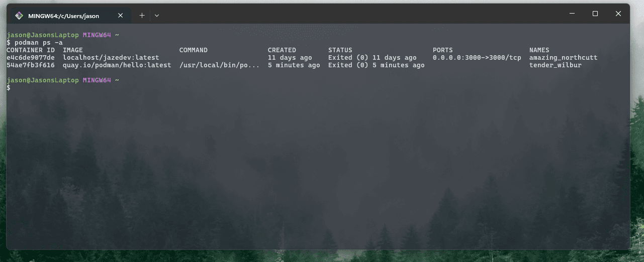644x262 pixels.
Task: Click container ID 54ae7fb3f616
Action: coord(31,65)
